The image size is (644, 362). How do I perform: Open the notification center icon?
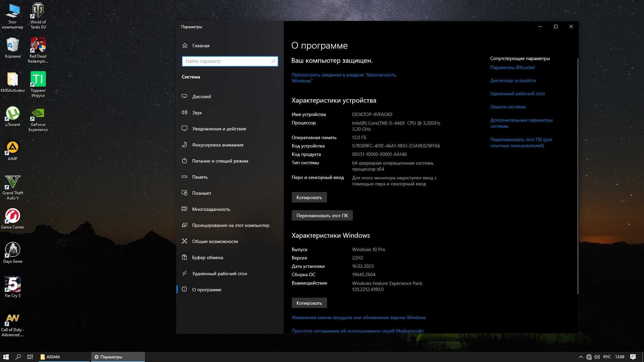[633, 357]
